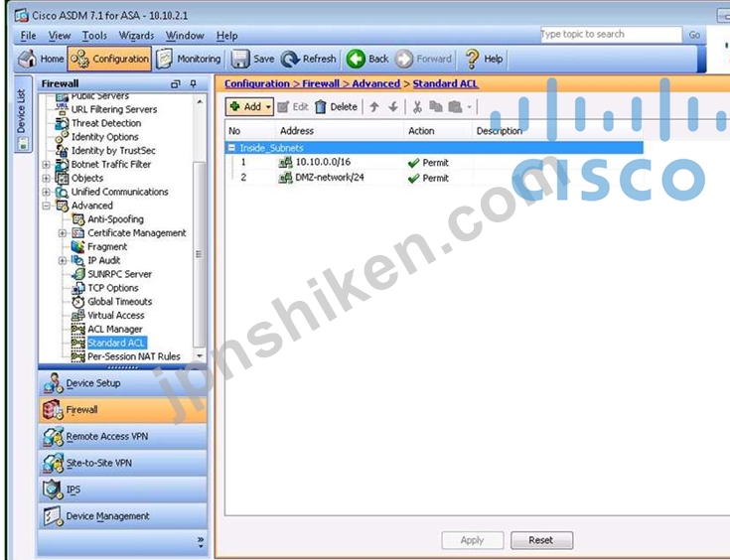Select Global Timeouts tree item
The height and width of the screenshot is (560, 730).
119,302
